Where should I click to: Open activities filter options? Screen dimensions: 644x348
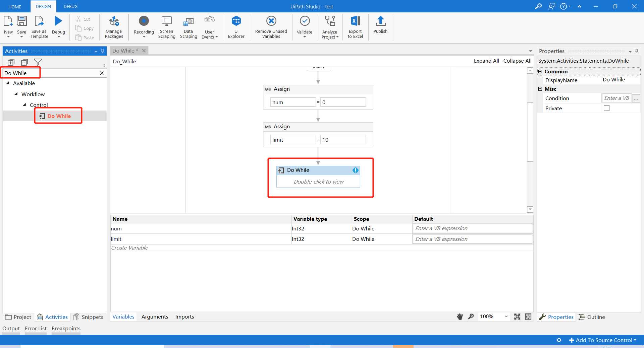(38, 62)
